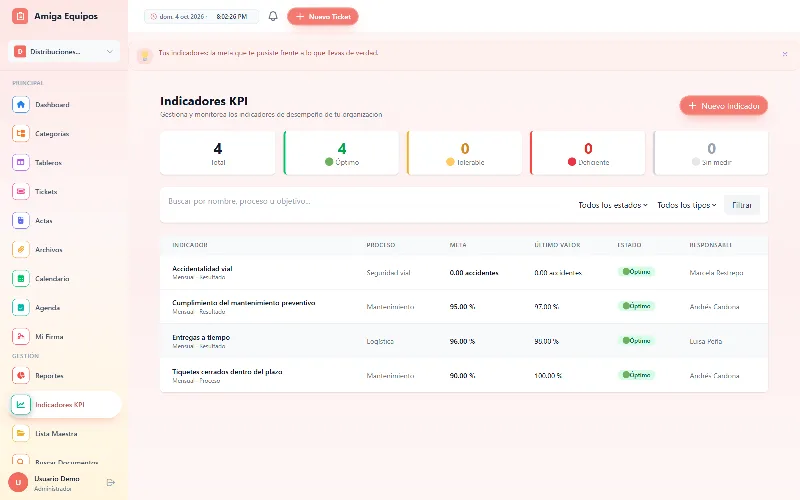800x500 pixels.
Task: Select the Óptimo summary card
Action: click(341, 153)
